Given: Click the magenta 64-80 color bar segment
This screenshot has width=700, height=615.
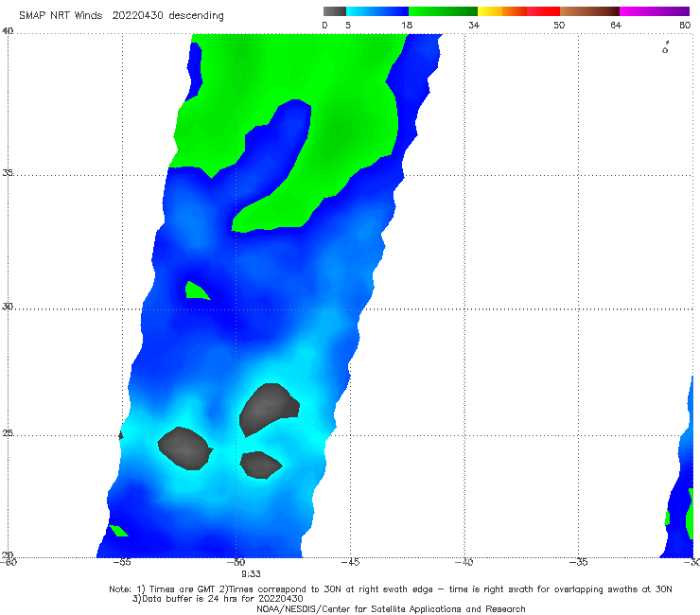Looking at the screenshot, I should [x=655, y=11].
